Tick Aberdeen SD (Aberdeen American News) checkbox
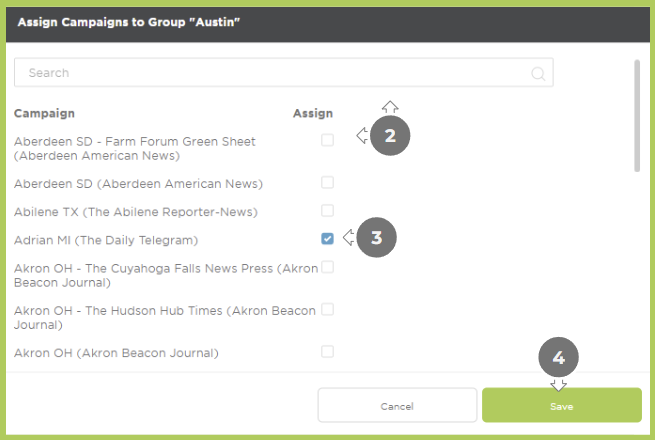This screenshot has width=655, height=440. [328, 183]
